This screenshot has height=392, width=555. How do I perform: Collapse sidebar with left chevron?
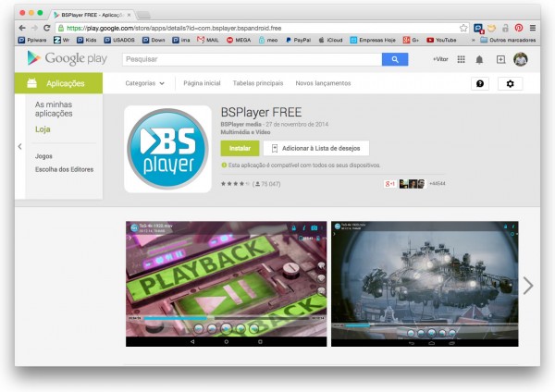19,146
